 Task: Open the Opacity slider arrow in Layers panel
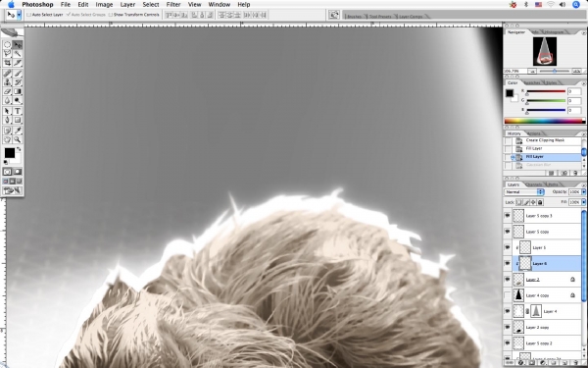point(583,192)
